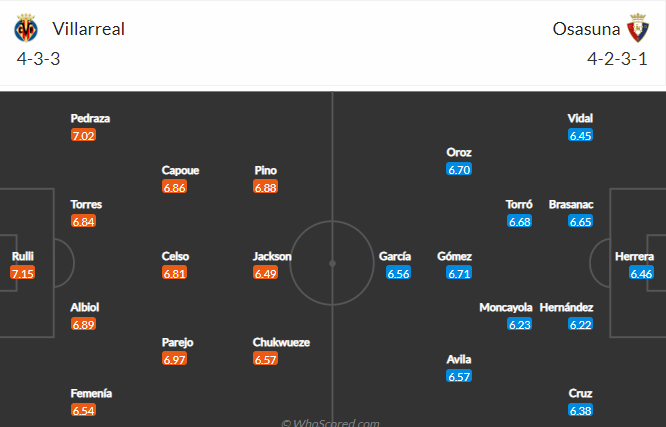Image resolution: width=666 pixels, height=427 pixels.
Task: Select Herrera's 6.46 rating badge
Action: point(641,273)
